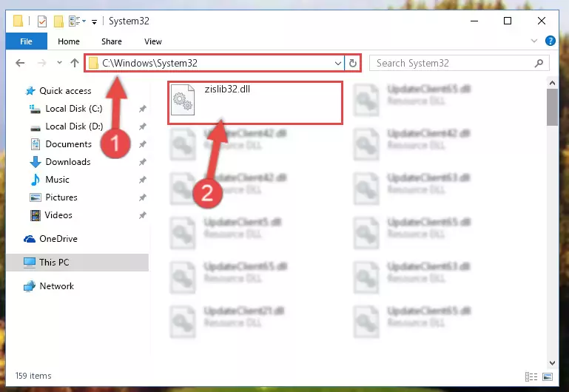The image size is (569, 392).
Task: Click the pin icon beside Local Disk (C:)
Action: [x=143, y=109]
